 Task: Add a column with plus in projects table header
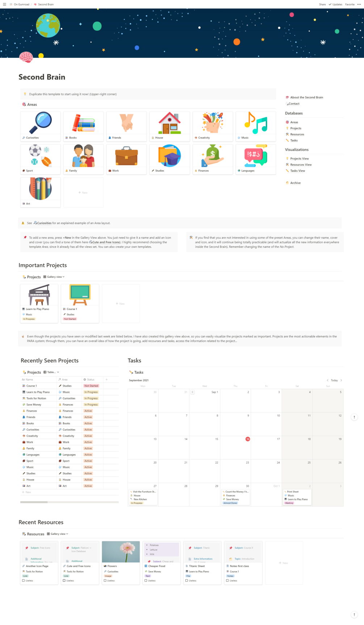[x=106, y=379]
